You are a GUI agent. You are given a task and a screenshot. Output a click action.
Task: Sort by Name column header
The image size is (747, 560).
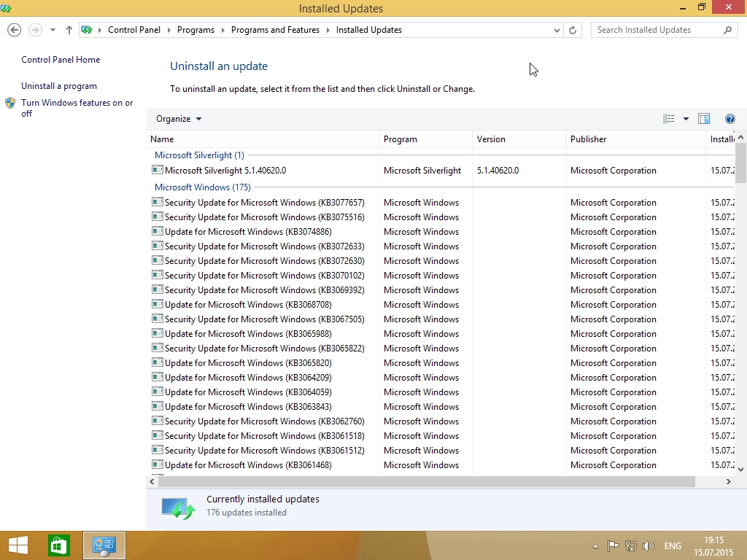pyautogui.click(x=263, y=139)
